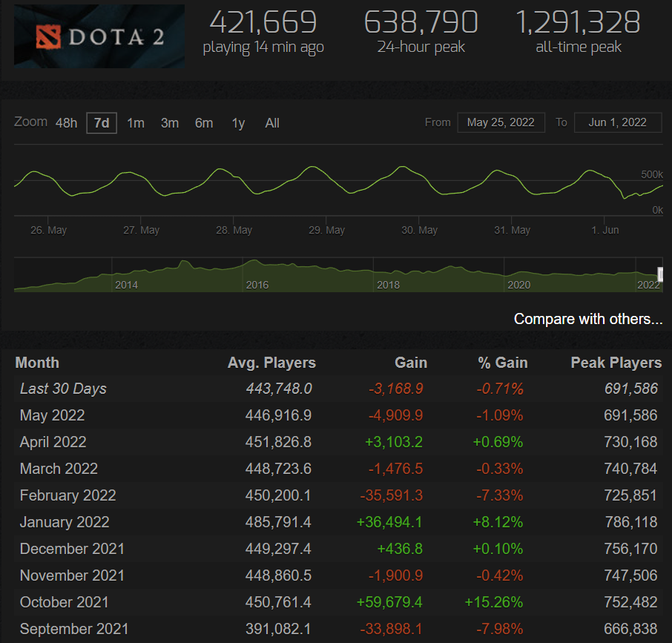
Task: Click the Month column header
Action: [37, 363]
